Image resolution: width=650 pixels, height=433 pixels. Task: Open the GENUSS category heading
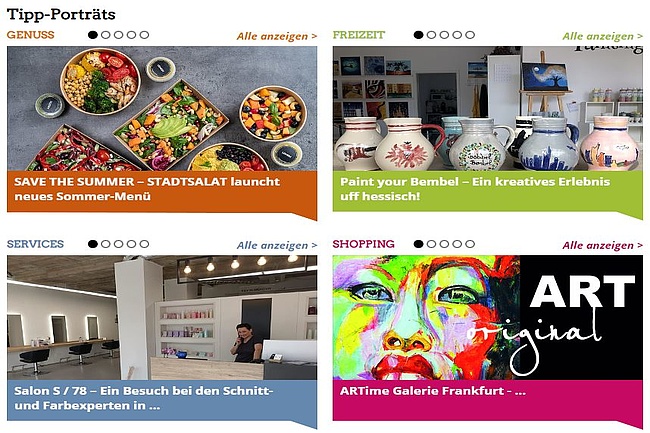click(31, 35)
